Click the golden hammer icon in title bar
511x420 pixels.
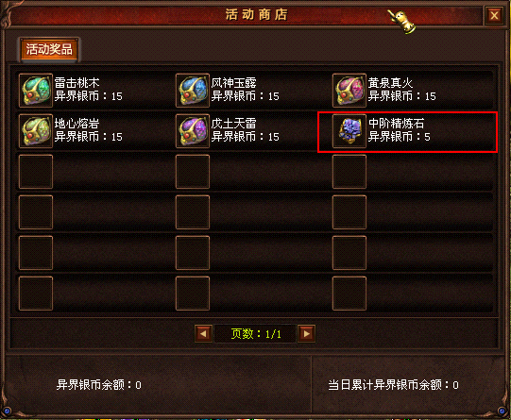[x=401, y=21]
